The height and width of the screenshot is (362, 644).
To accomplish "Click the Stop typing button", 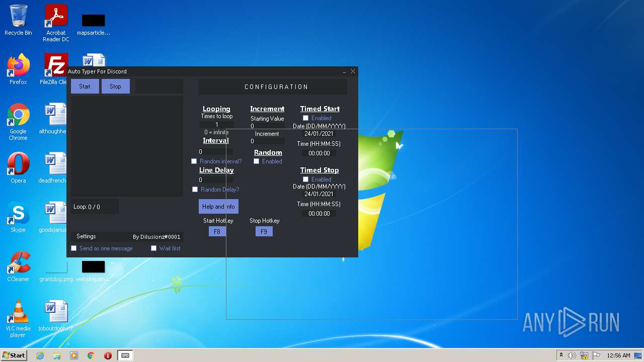I will (x=115, y=86).
